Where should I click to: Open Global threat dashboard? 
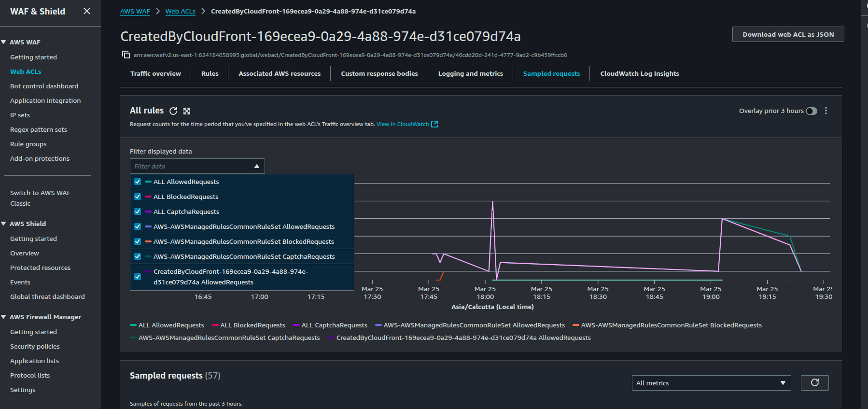pyautogui.click(x=47, y=296)
